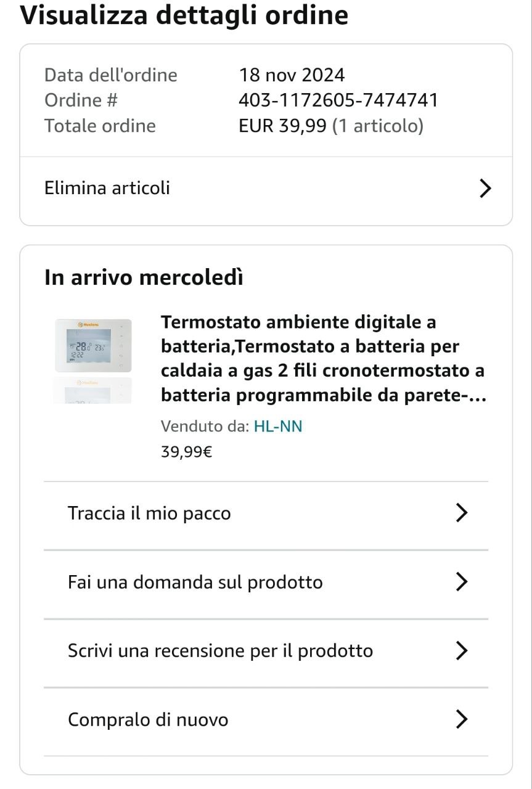Screen dimensions: 532x789
Task: Select the Traccia il mio pacco label
Action: pos(149,513)
